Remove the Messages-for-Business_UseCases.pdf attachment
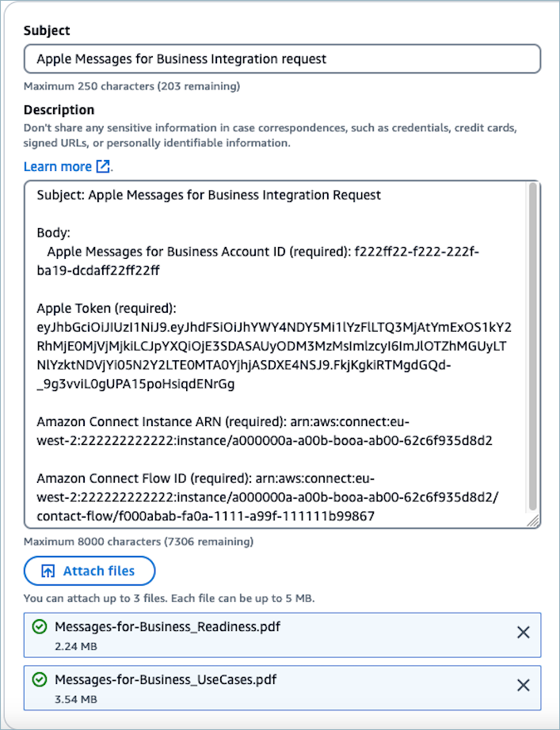The image size is (560, 730). (x=523, y=686)
